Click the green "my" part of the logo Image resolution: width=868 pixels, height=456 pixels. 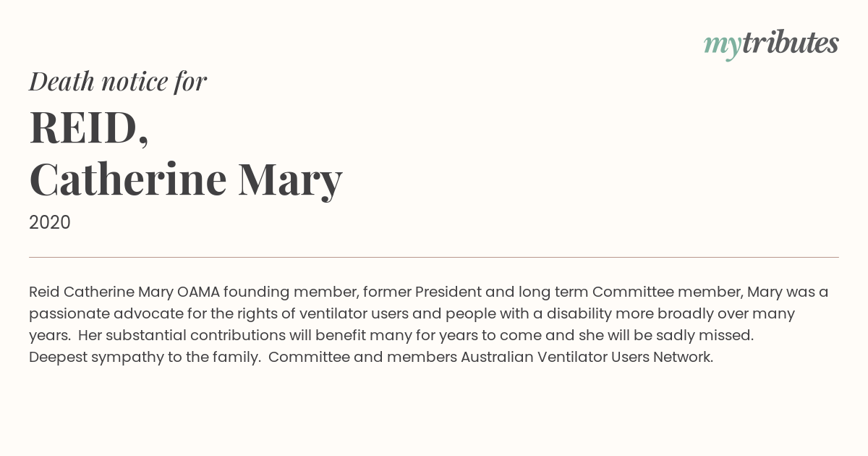(723, 47)
